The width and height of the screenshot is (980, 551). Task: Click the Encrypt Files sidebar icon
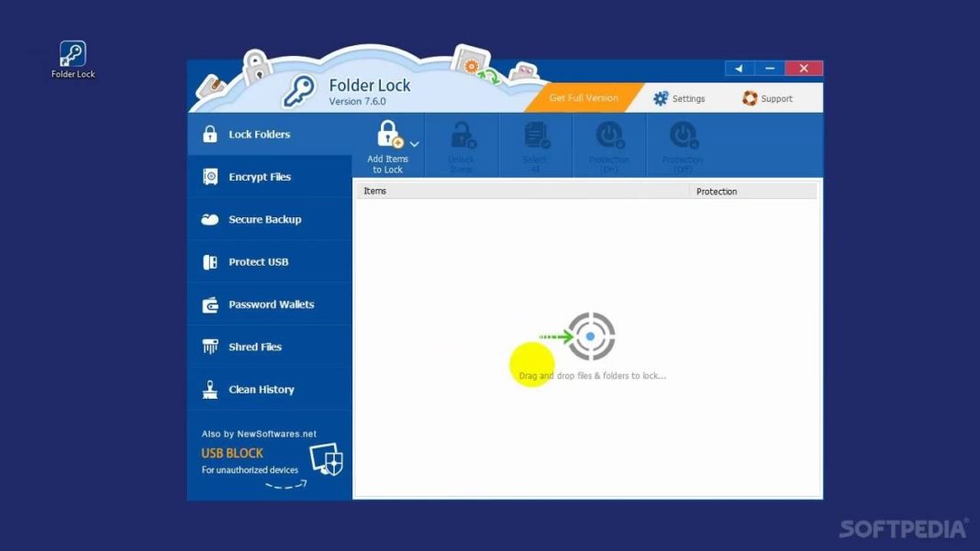208,176
